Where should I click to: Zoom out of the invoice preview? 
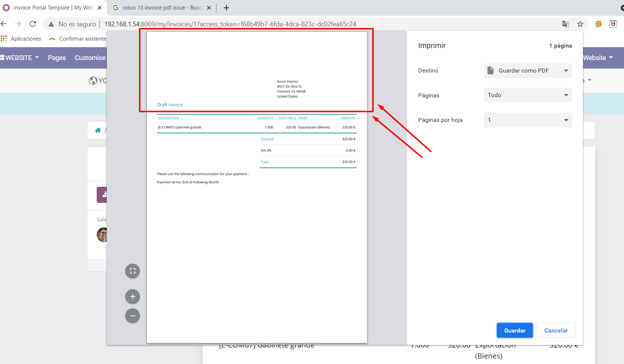tap(132, 316)
